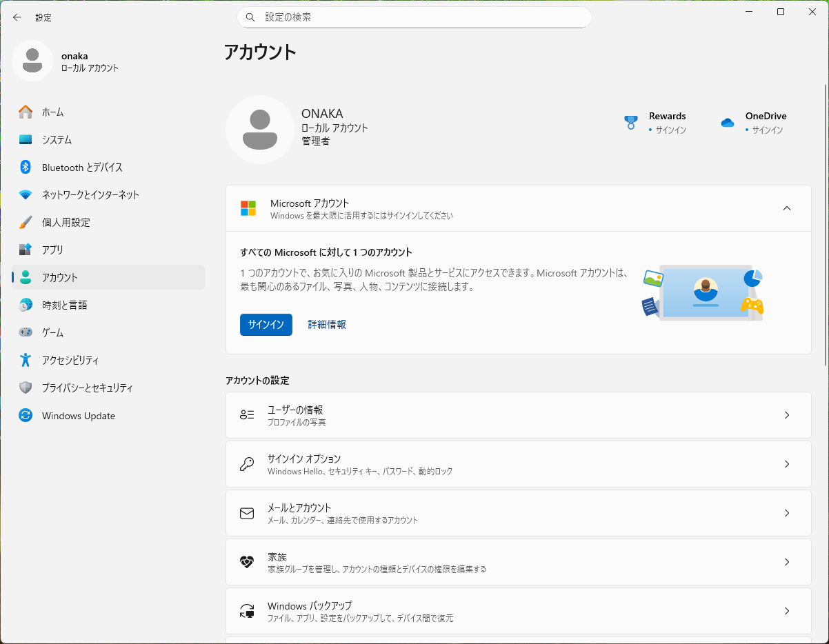Viewport: 829px width, 644px height.
Task: Collapse the Microsoft アカウント section chevron
Action: (x=787, y=208)
